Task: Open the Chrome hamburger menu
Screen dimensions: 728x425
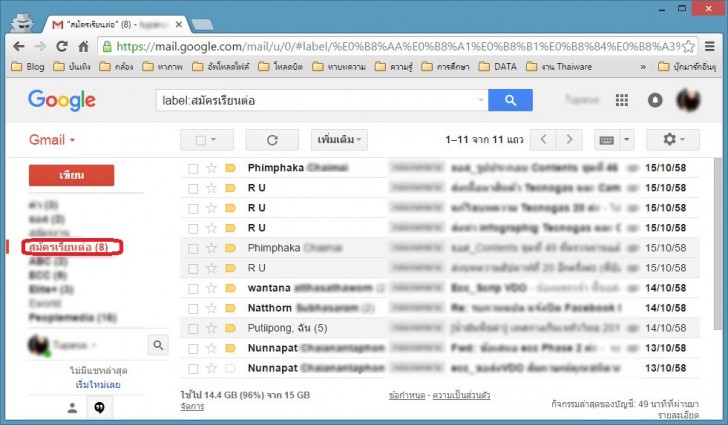Action: (709, 46)
